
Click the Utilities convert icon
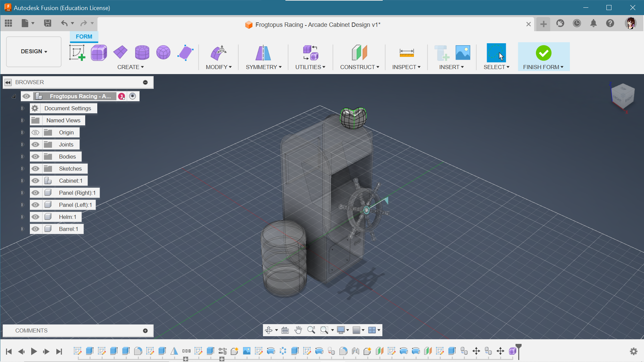point(310,53)
